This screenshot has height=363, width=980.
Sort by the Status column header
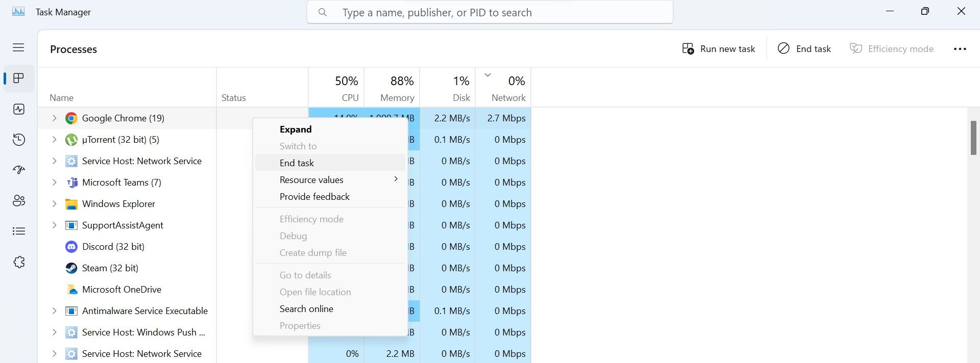262,87
